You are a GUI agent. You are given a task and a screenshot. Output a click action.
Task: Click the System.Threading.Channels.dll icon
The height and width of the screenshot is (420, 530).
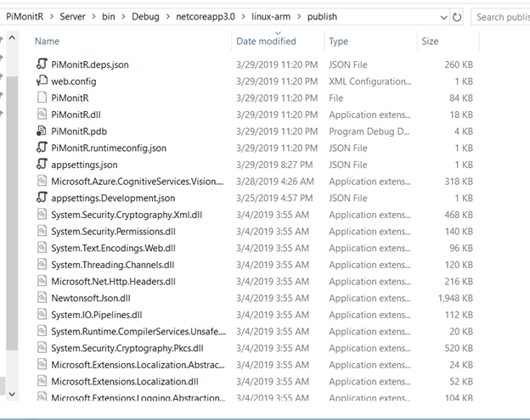42,265
